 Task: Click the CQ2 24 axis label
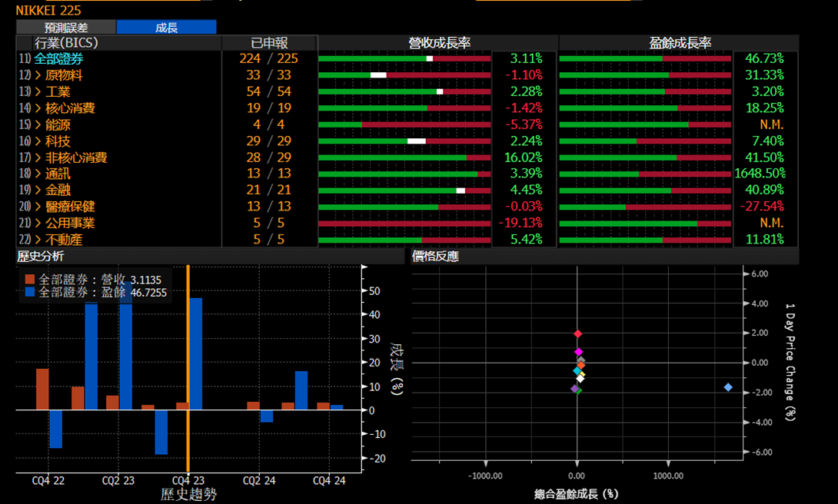pos(259,480)
